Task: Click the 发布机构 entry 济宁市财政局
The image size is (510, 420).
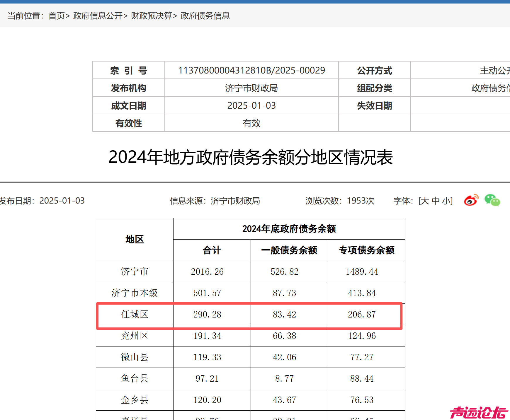Action: pos(251,88)
